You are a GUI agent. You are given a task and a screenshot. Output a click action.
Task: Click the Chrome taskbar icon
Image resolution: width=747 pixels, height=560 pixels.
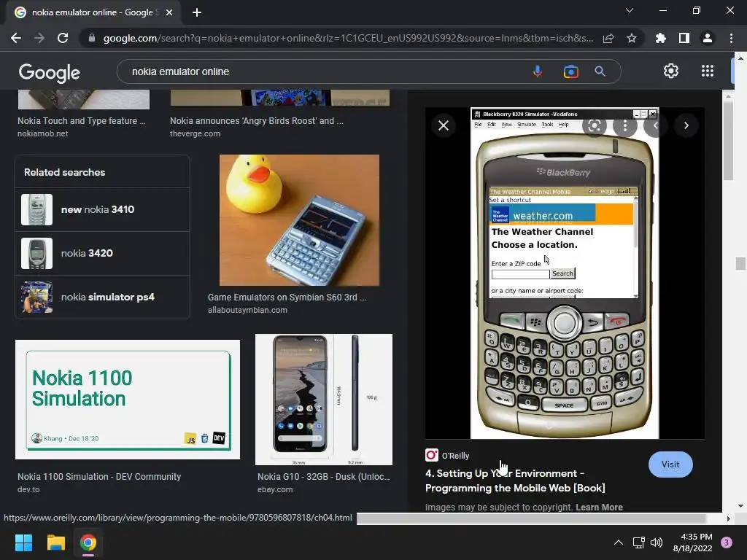pyautogui.click(x=88, y=542)
